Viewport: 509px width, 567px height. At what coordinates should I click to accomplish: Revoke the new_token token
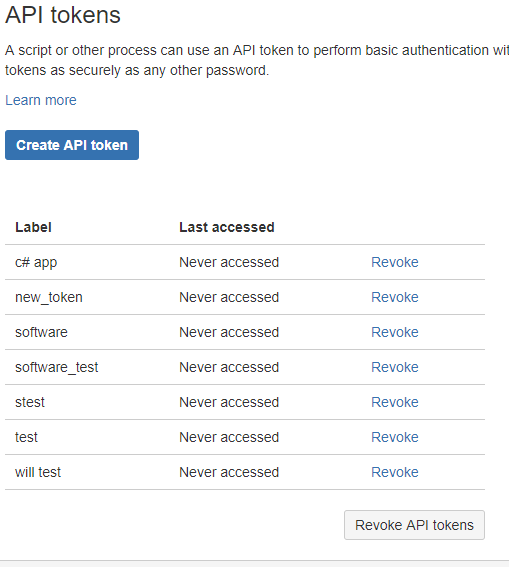coord(395,297)
